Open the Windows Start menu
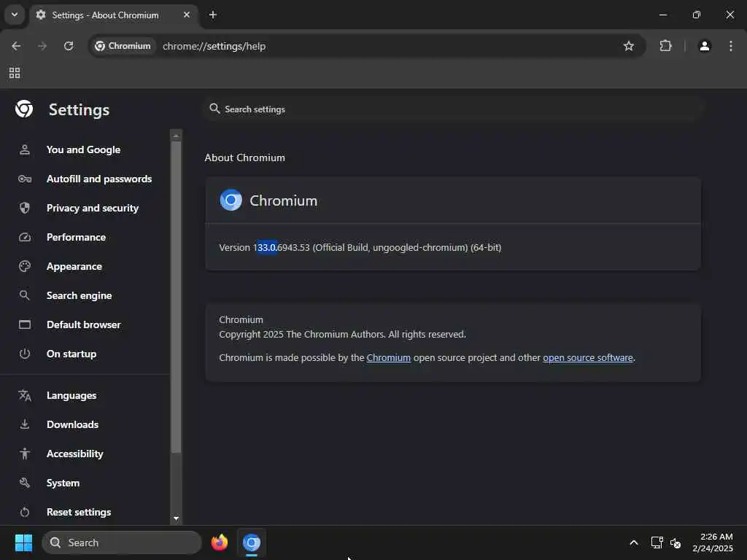The width and height of the screenshot is (747, 560). coord(23,542)
